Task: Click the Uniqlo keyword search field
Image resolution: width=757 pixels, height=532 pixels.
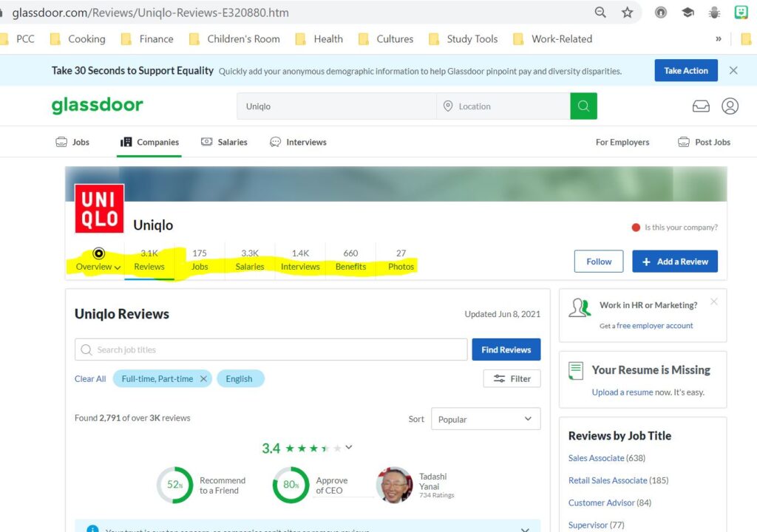Action: 336,106
